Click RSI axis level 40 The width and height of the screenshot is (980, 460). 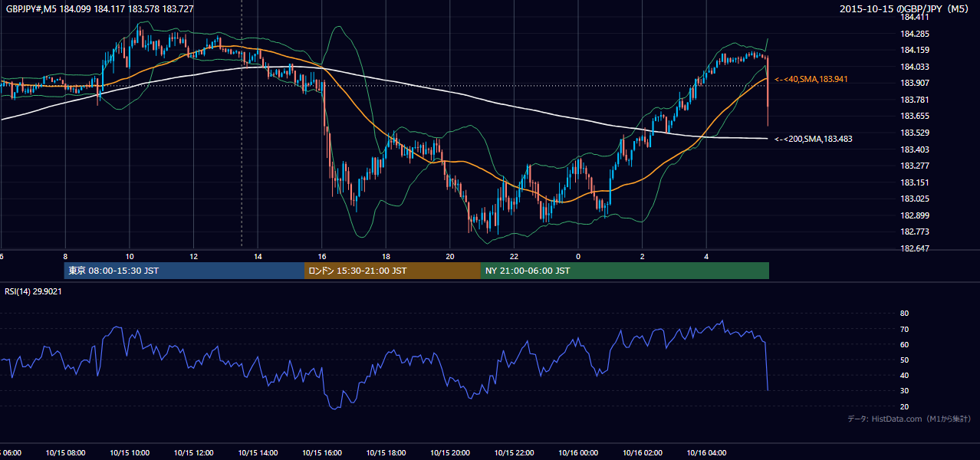coord(904,375)
